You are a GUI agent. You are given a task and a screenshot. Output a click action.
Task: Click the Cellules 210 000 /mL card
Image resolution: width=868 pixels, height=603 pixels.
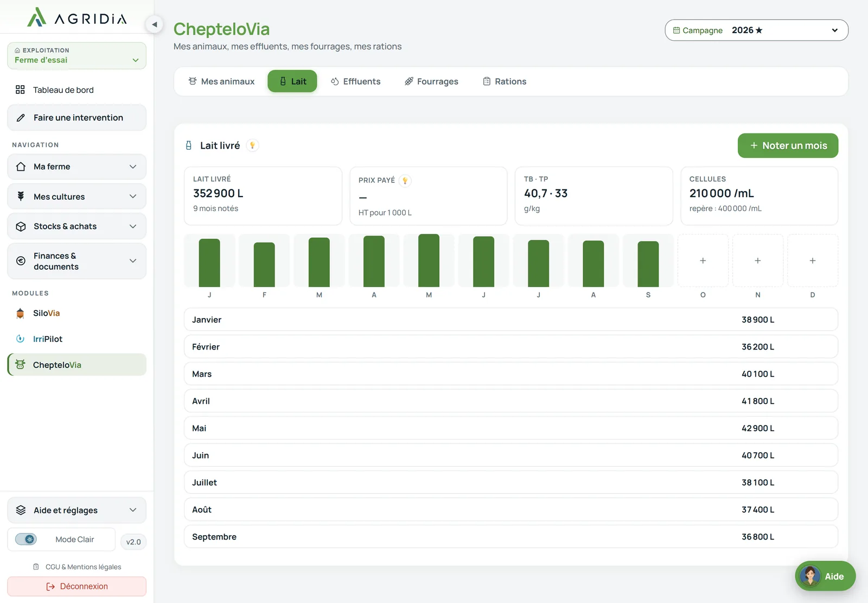coord(759,196)
